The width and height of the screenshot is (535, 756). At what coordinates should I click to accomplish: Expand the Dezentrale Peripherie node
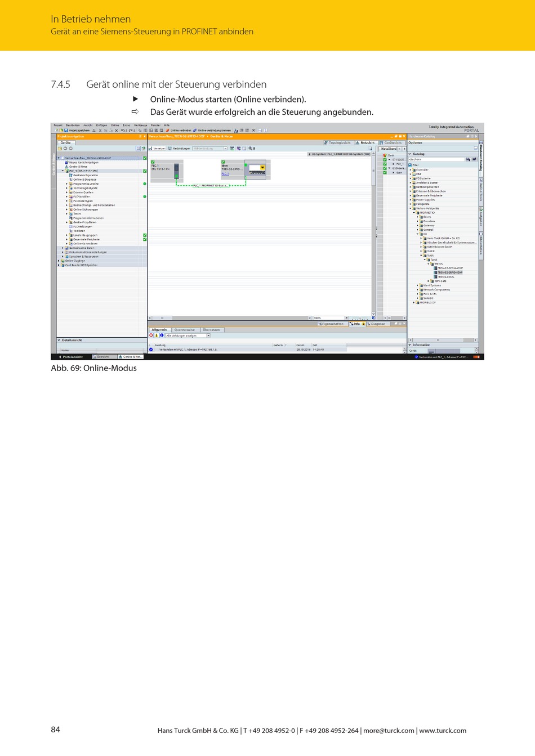click(67, 239)
